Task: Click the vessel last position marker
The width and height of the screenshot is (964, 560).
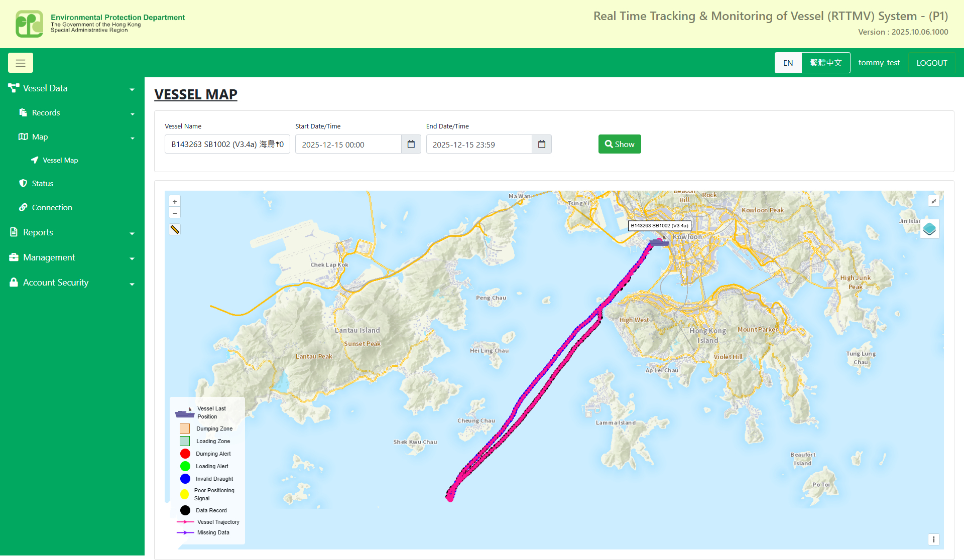Action: 659,242
